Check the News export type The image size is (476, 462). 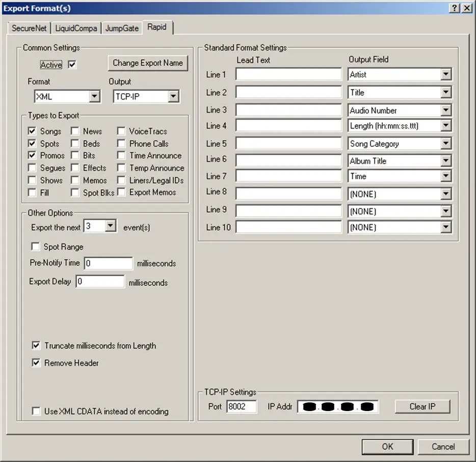pos(75,131)
